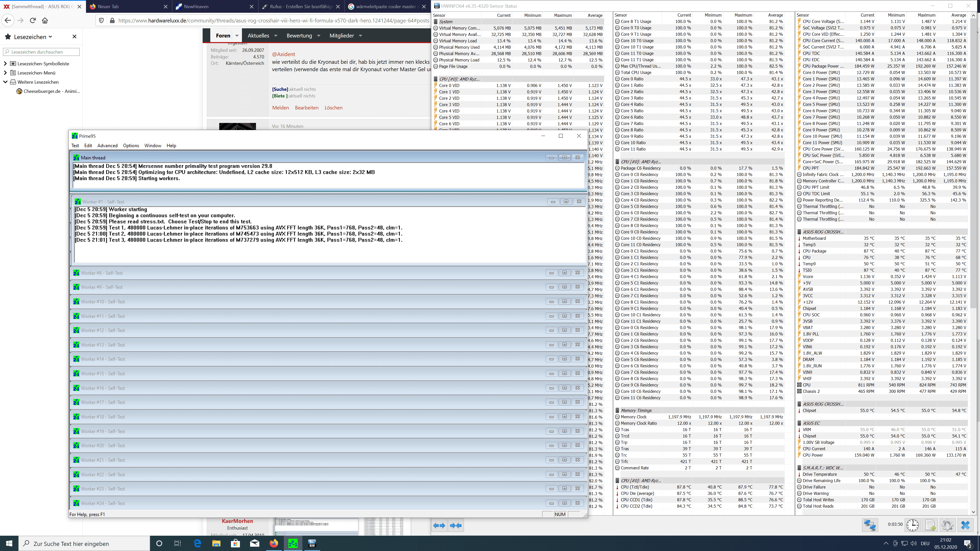Click the Melden link under the post
The image size is (980, 551).
(280, 108)
